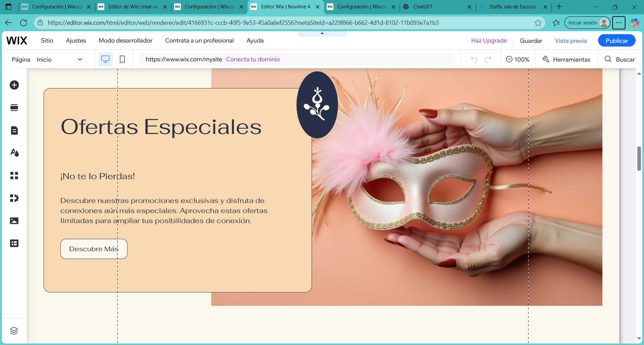Open the Site Design sidebar icon
Viewport: 644px width, 345px height.
pyautogui.click(x=14, y=153)
